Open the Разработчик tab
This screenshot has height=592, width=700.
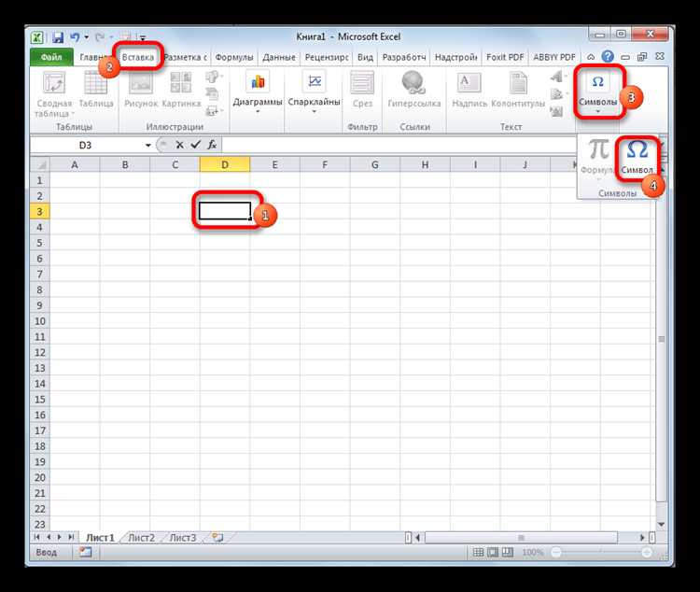click(404, 57)
